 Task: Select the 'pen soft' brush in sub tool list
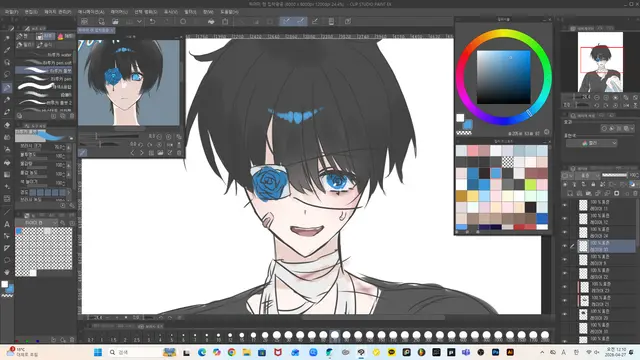45,62
